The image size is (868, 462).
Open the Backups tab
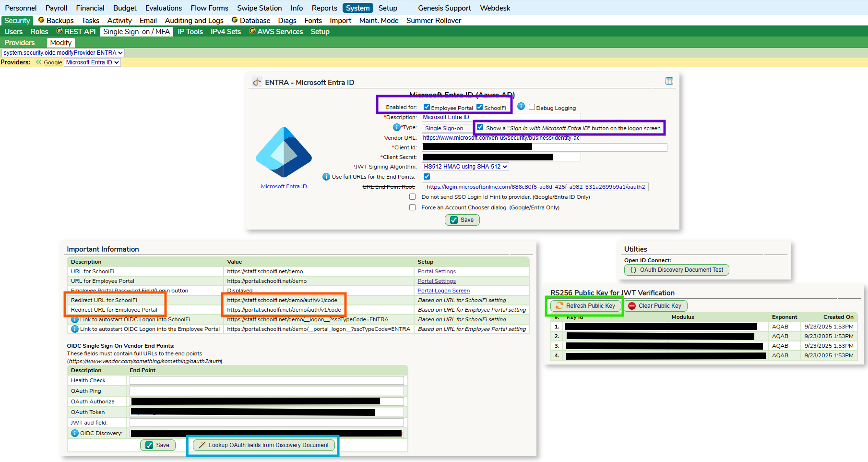[56, 21]
